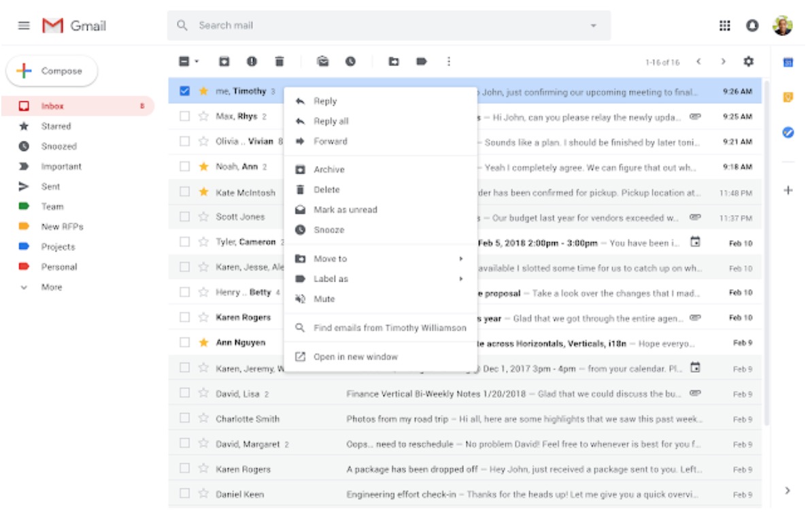Select Archive in the context menu
812x517 pixels.
pos(380,169)
